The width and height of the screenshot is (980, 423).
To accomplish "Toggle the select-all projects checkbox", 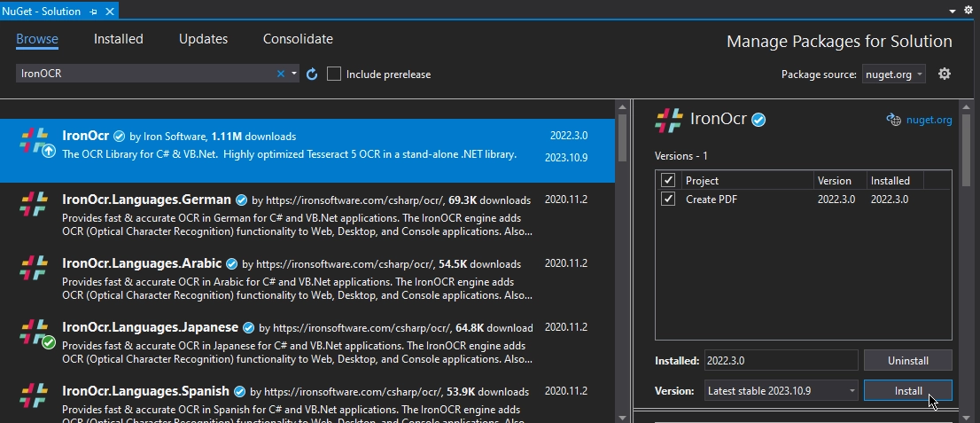I will [x=669, y=180].
